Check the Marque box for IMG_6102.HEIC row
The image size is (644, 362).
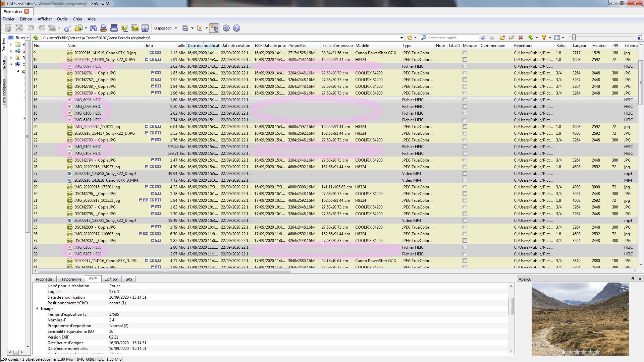pos(465,147)
